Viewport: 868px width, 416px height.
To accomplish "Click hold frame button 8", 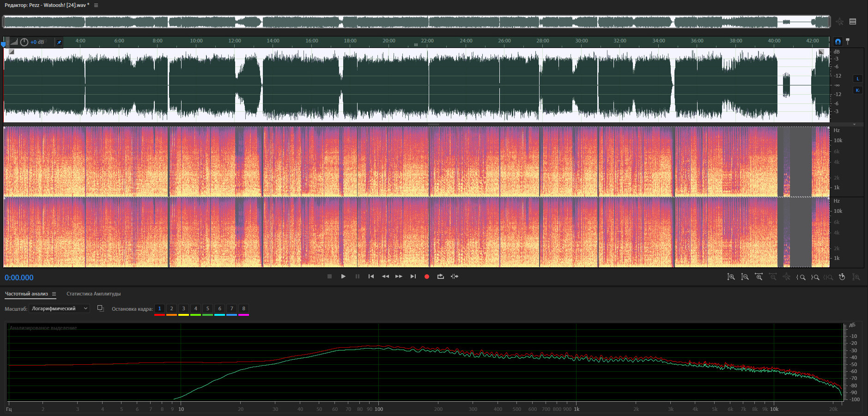I will click(x=243, y=309).
